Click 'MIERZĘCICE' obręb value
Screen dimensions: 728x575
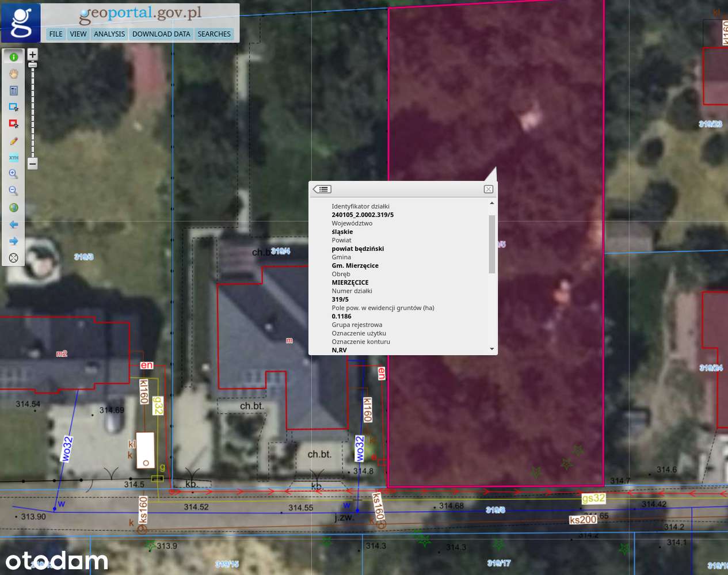(350, 283)
